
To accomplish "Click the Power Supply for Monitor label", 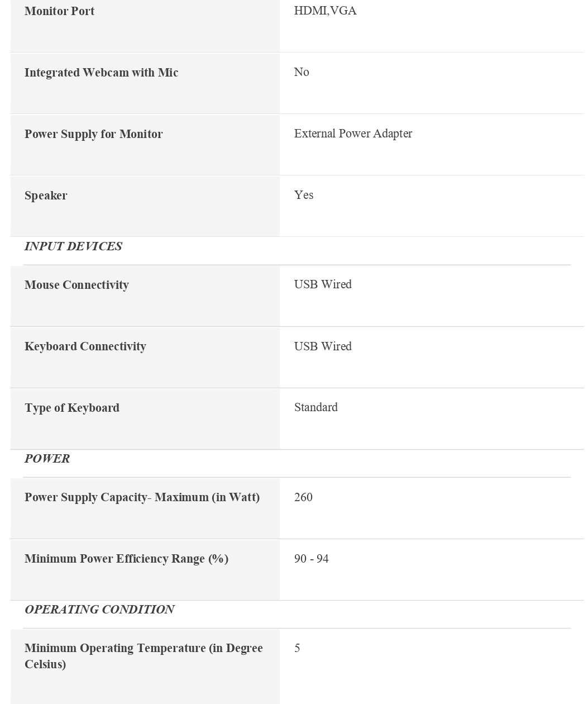I will point(93,134).
